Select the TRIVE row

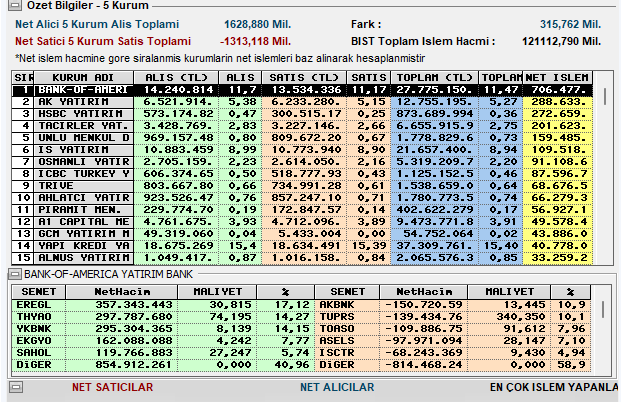click(x=302, y=186)
